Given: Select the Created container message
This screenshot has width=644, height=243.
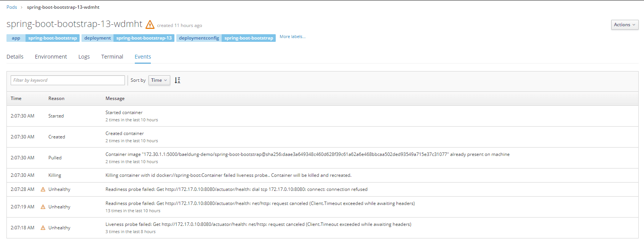Looking at the screenshot, I should tap(125, 133).
